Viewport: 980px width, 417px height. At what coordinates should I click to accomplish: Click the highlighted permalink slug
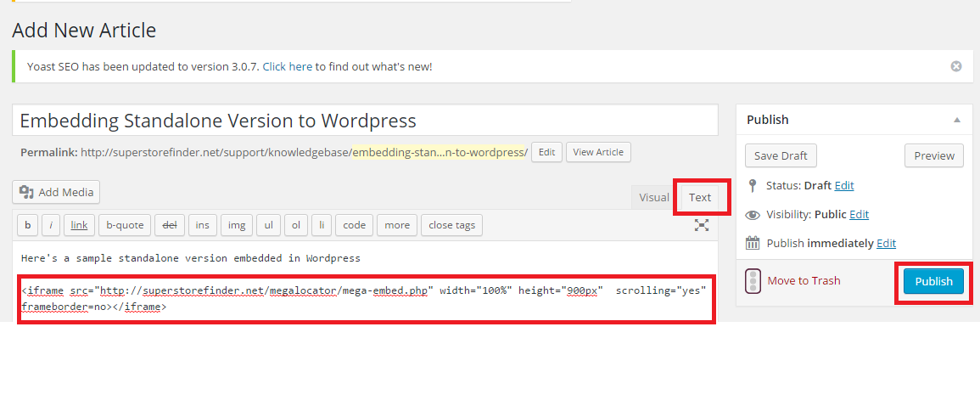pyautogui.click(x=440, y=153)
